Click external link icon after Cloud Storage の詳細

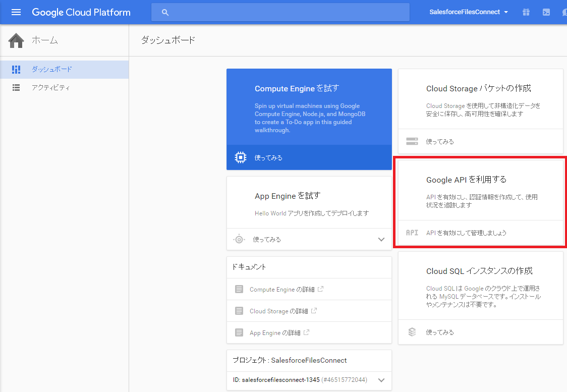(x=314, y=311)
